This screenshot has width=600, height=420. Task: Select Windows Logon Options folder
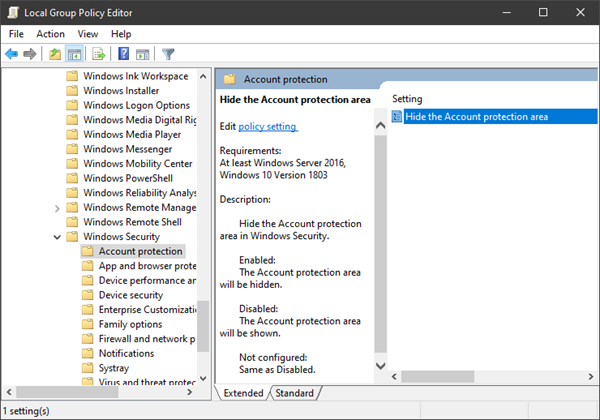(136, 105)
